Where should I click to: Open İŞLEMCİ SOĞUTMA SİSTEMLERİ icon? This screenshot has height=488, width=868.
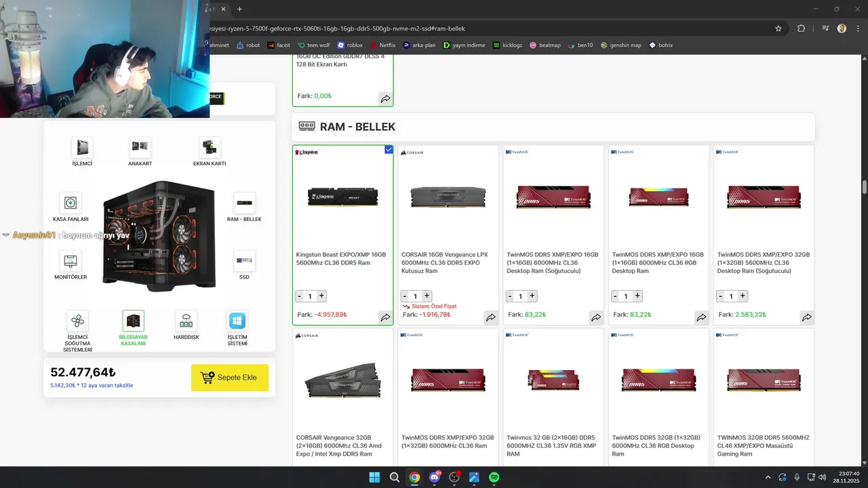pyautogui.click(x=77, y=321)
